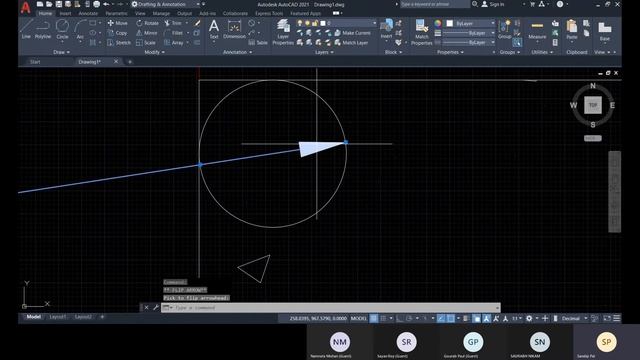
Task: Open the Start file tab
Action: tap(35, 62)
